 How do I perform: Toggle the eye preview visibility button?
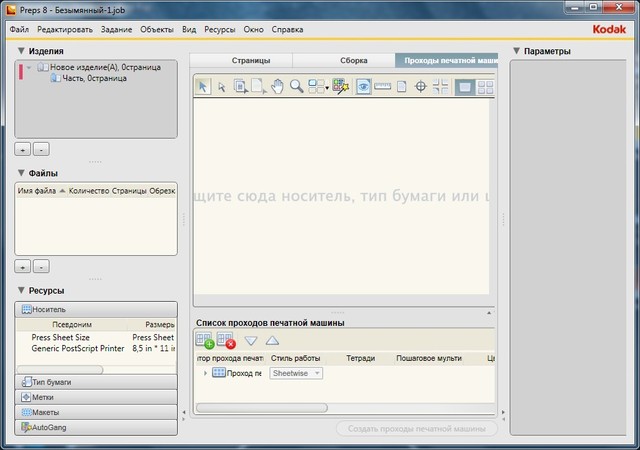pyautogui.click(x=363, y=87)
